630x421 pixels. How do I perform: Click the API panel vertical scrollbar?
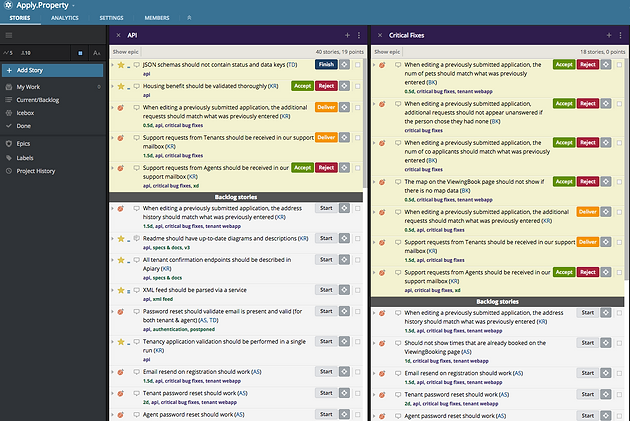click(365, 123)
